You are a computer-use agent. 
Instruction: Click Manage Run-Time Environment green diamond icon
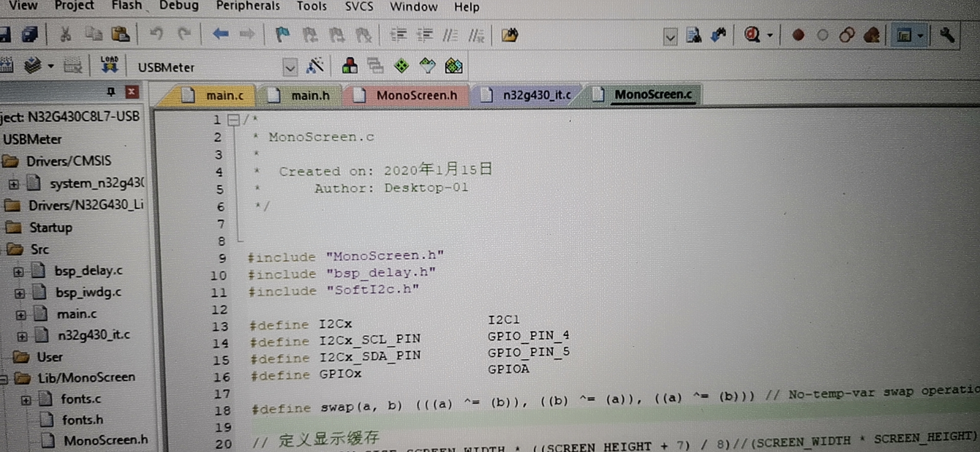tap(401, 66)
